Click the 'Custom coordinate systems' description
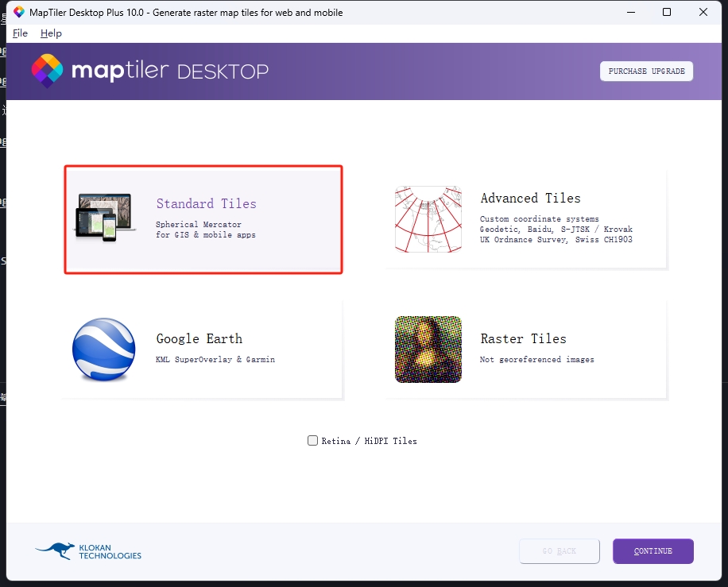Screen dimensions: 728x587 540,218
